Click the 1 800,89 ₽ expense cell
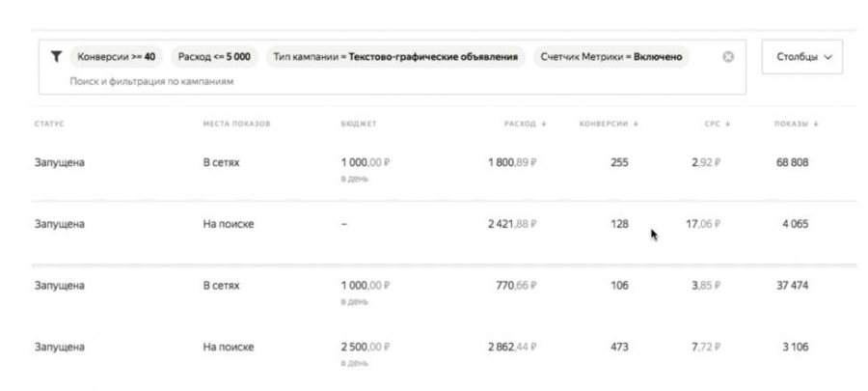Viewport: 868px width, 391px height. [x=509, y=162]
